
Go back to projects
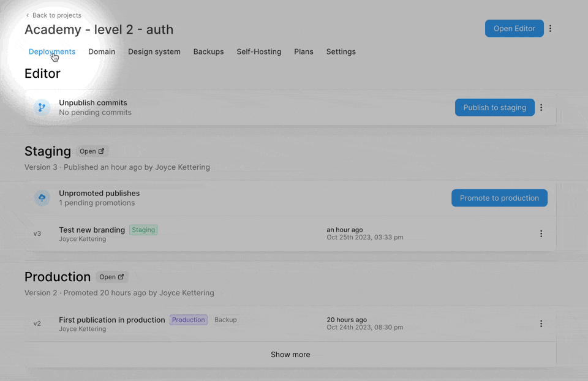click(53, 15)
